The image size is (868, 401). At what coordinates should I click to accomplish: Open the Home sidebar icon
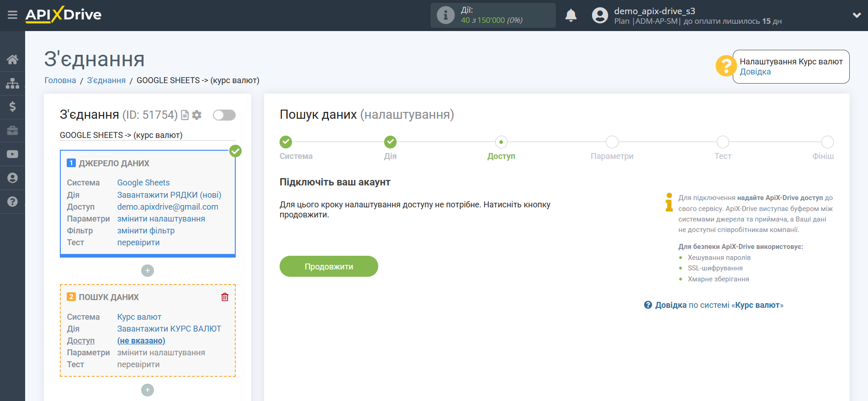12,59
